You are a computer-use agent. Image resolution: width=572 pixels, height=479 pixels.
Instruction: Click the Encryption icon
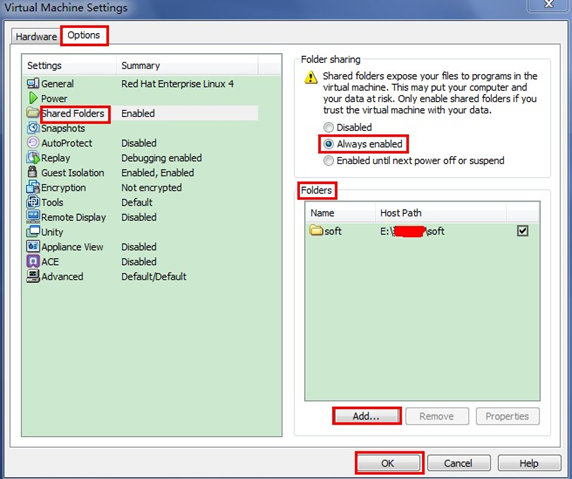pos(33,187)
